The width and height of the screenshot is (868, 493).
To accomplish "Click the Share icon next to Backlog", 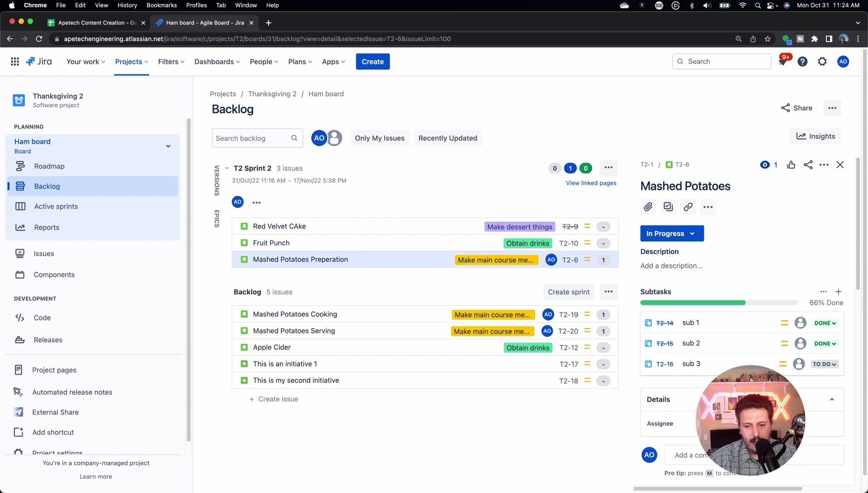I will pyautogui.click(x=797, y=108).
